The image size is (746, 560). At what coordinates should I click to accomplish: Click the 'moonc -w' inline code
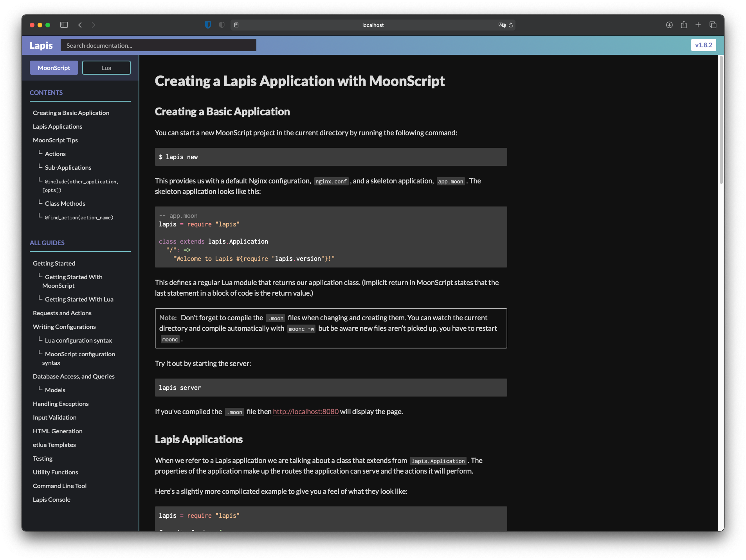pyautogui.click(x=301, y=329)
